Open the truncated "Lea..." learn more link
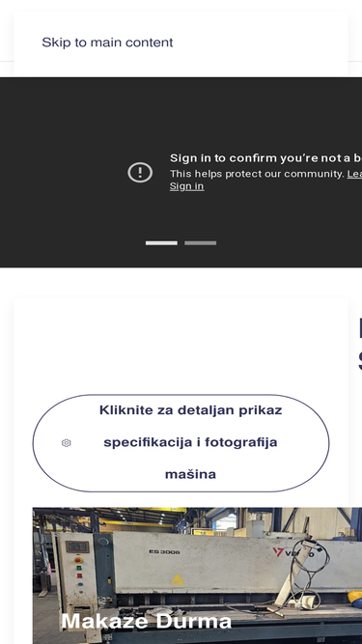The width and height of the screenshot is (362, 644). [354, 174]
